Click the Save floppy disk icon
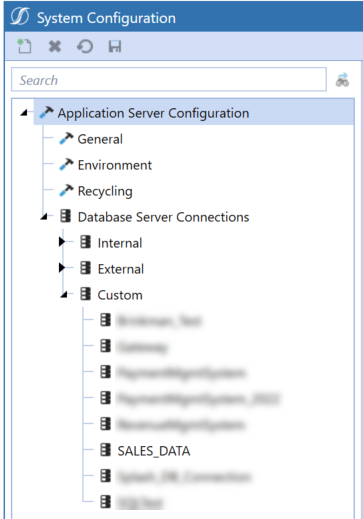Viewport: 363px width, 519px height. 115,46
